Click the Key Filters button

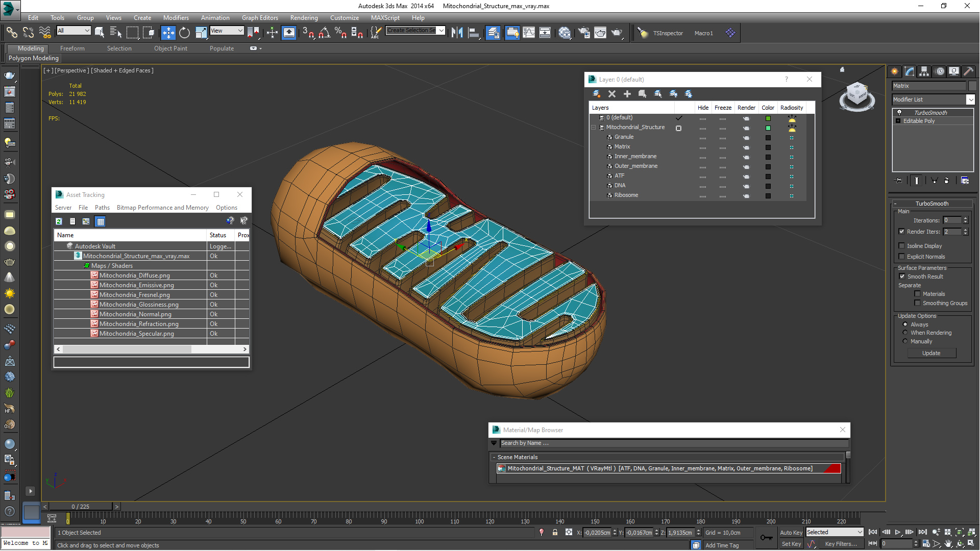pyautogui.click(x=841, y=544)
